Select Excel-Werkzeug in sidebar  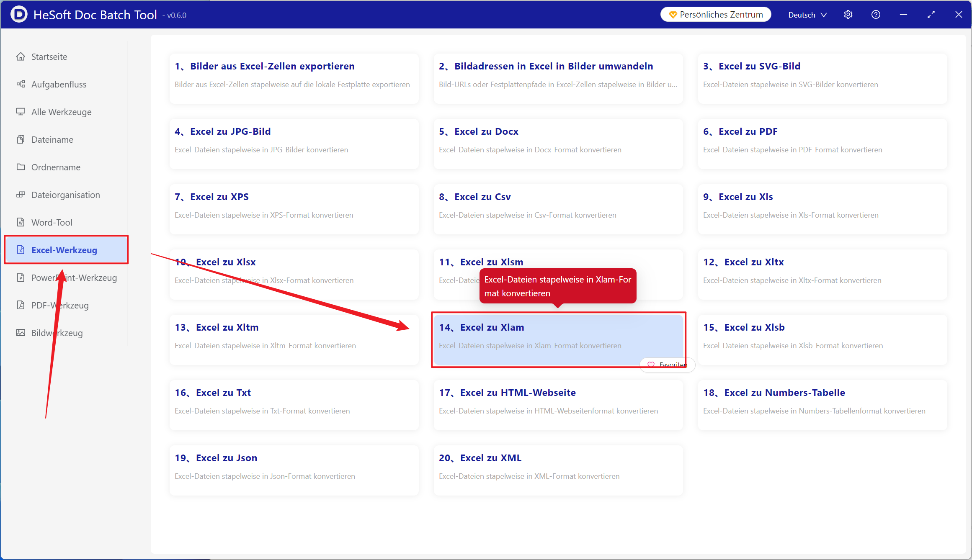(x=66, y=250)
